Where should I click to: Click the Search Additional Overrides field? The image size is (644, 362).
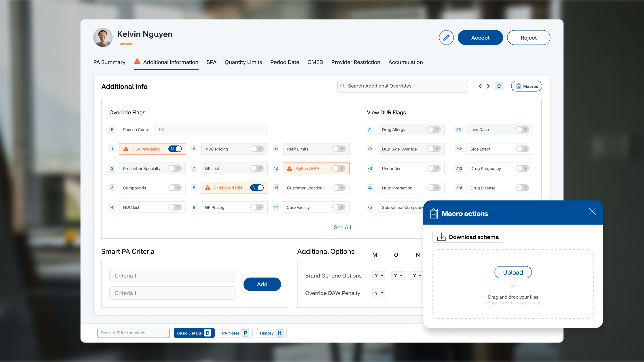[403, 86]
